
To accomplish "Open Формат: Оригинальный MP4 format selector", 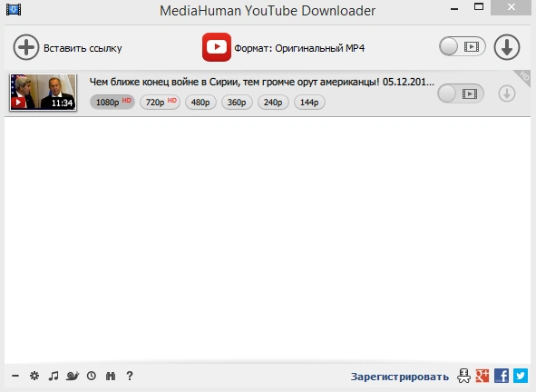I will pos(299,48).
